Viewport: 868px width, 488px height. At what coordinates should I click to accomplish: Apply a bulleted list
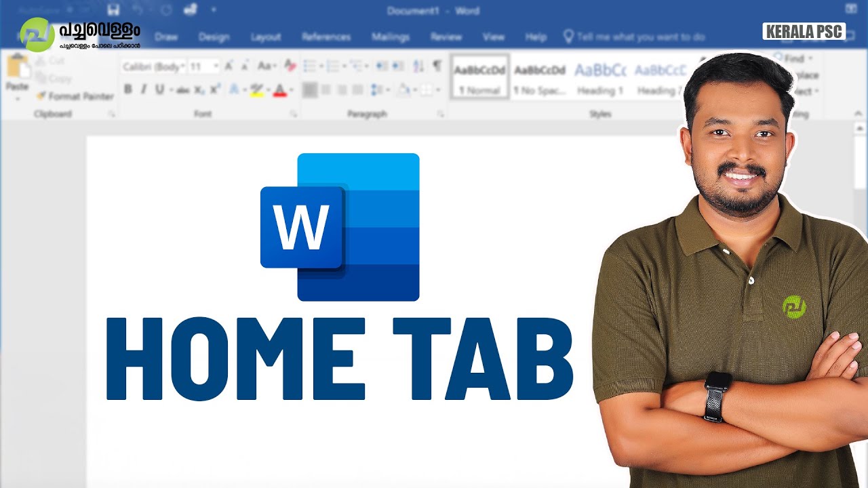[310, 66]
